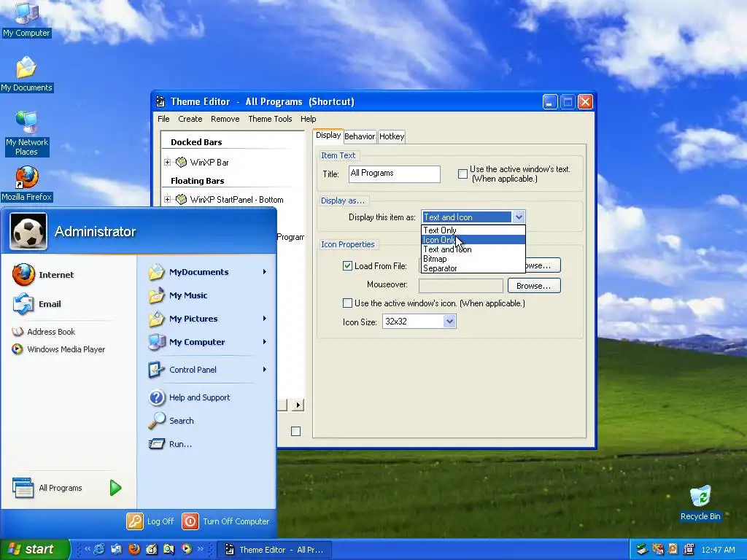The height and width of the screenshot is (560, 747).
Task: Click the Mouseover path input field
Action: pos(461,286)
